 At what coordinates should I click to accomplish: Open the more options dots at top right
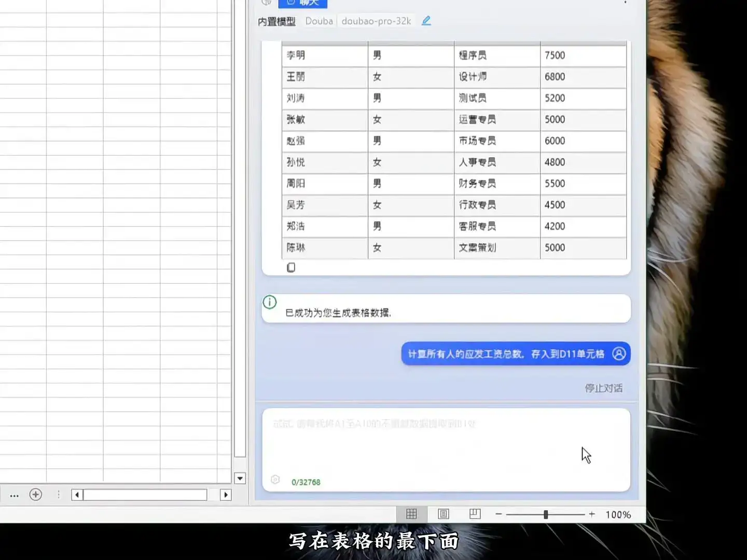[626, 3]
